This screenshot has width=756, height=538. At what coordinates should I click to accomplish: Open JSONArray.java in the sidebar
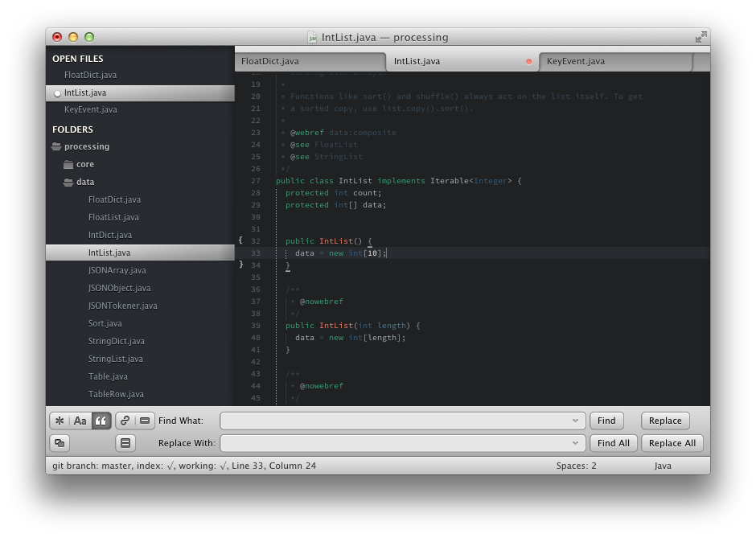tap(117, 270)
